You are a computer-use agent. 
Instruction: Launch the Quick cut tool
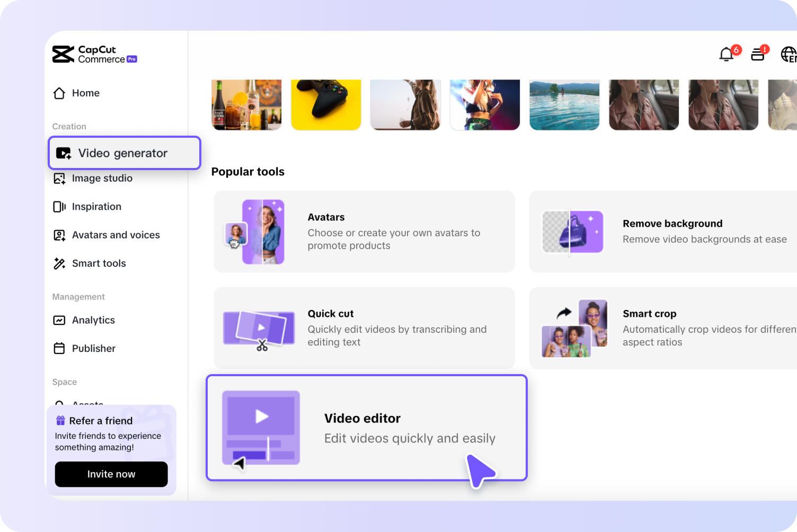click(364, 327)
